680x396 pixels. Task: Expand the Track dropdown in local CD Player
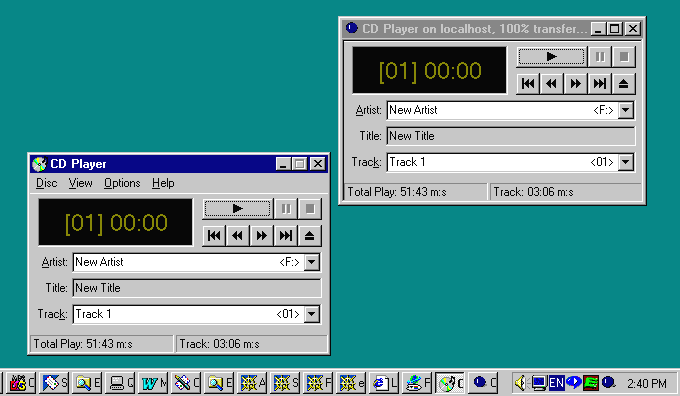[x=311, y=314]
